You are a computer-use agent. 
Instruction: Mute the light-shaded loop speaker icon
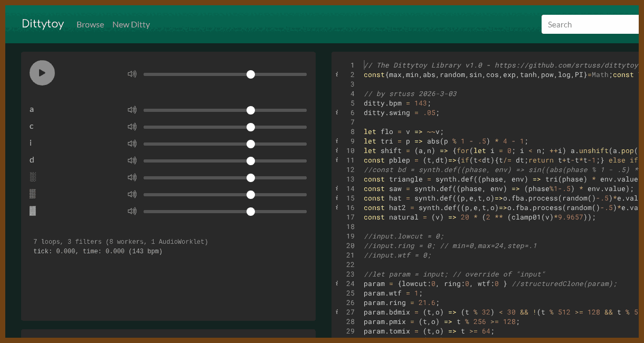pyautogui.click(x=132, y=177)
